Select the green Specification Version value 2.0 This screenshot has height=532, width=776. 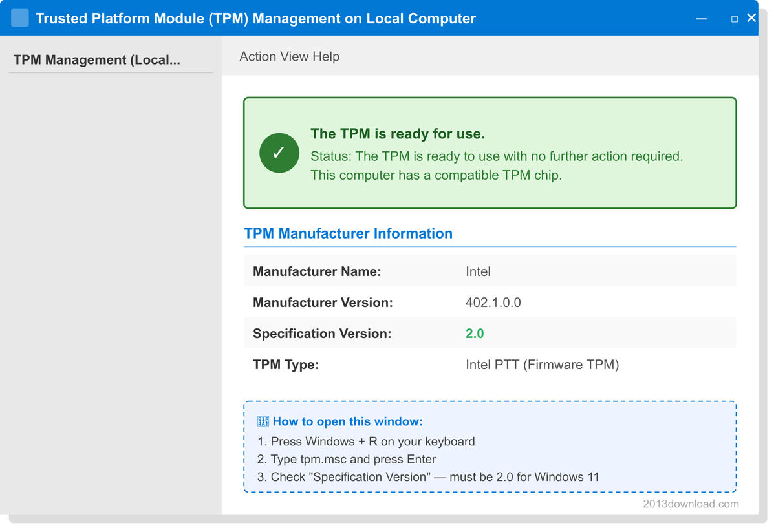point(475,334)
